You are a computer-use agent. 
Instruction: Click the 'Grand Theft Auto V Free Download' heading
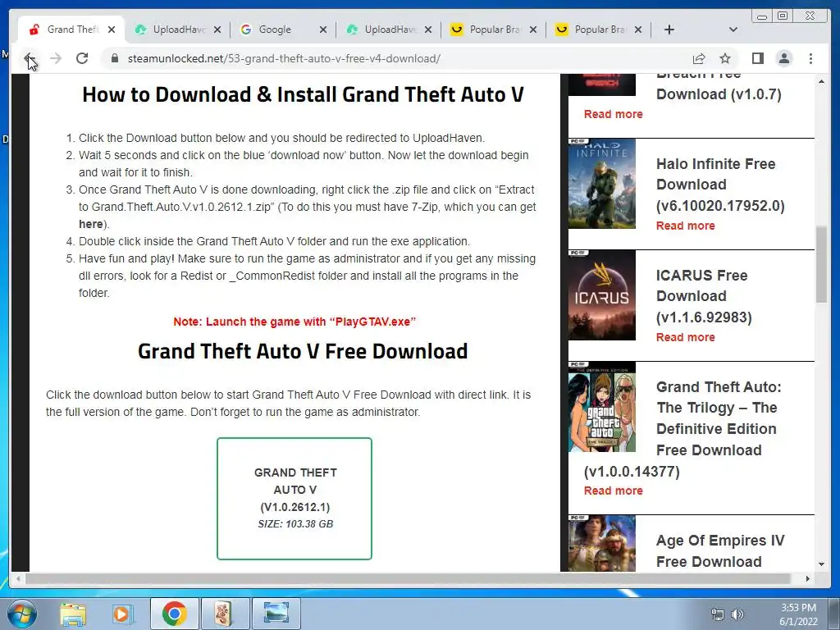pyautogui.click(x=303, y=351)
